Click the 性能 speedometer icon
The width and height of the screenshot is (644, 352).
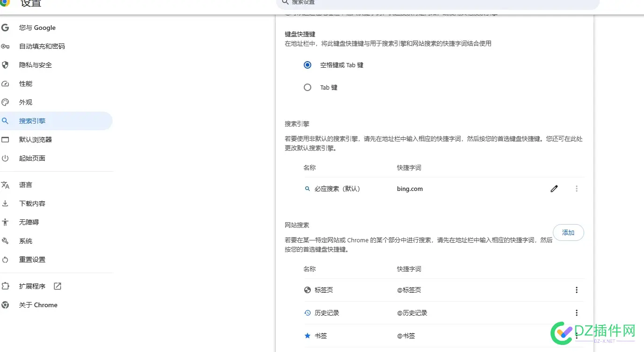click(5, 84)
